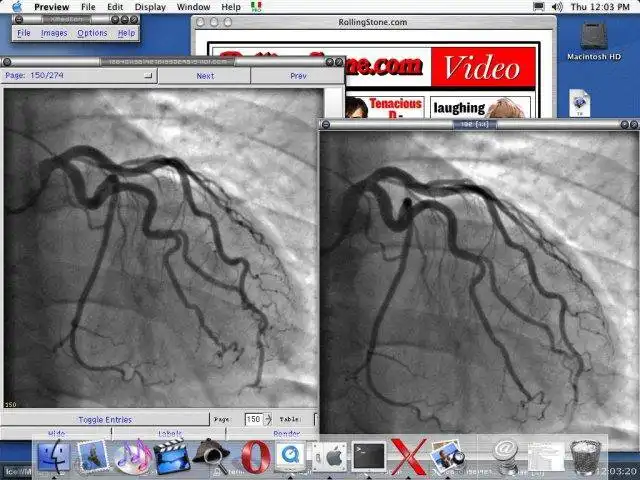Screen dimensions: 640x480
Task: Launch Mail from the Dock stamp icon
Action: (x=93, y=457)
